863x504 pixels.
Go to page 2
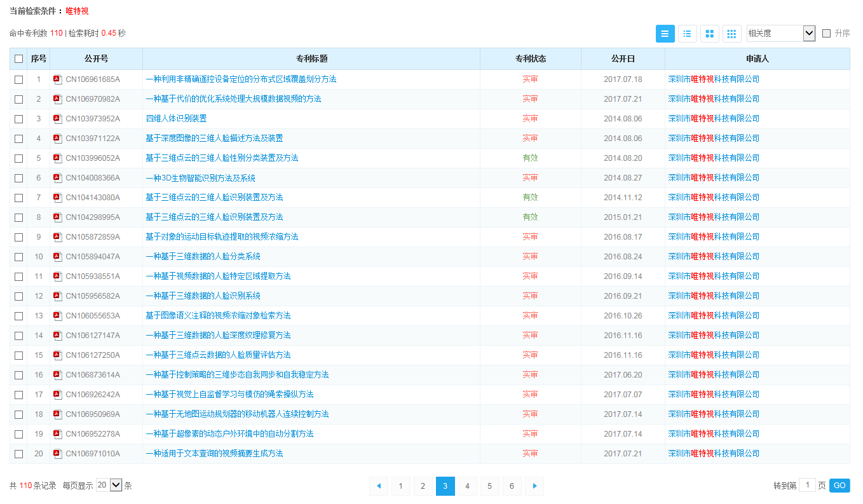(423, 486)
